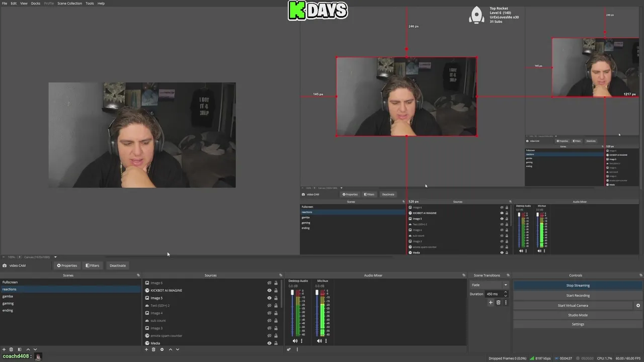Open the Tools menu
This screenshot has height=362, width=644.
click(90, 3)
